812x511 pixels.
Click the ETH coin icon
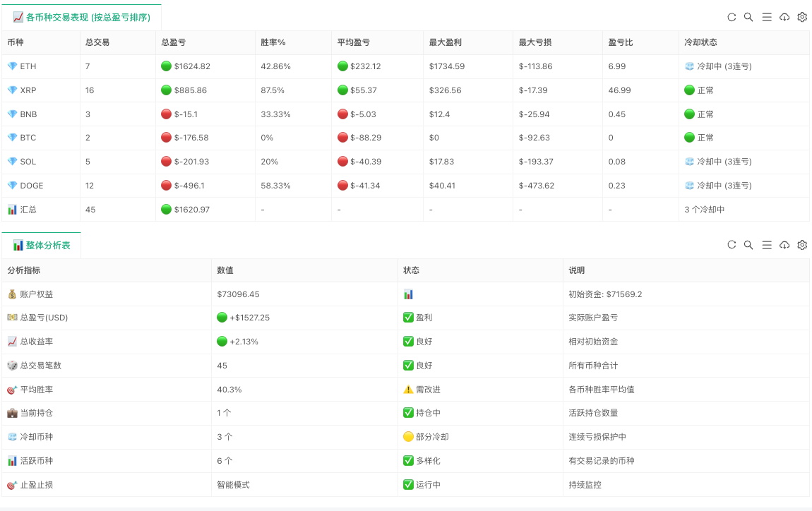tap(11, 66)
